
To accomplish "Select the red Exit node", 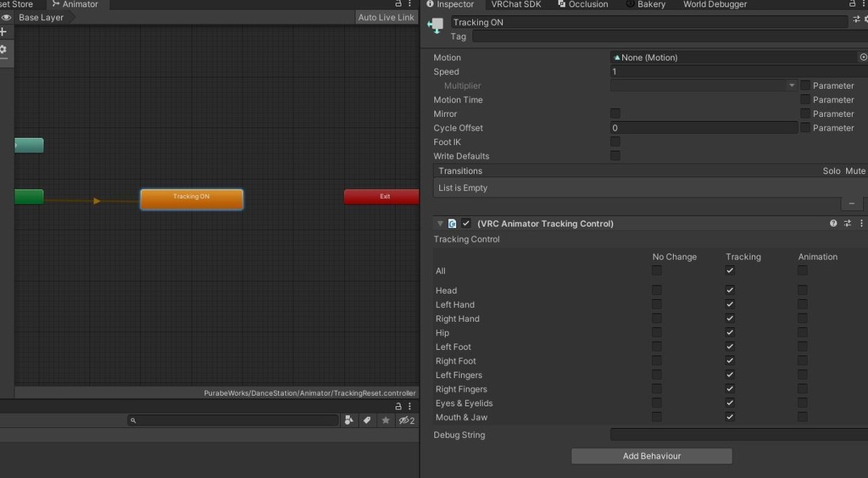I will tap(381, 197).
